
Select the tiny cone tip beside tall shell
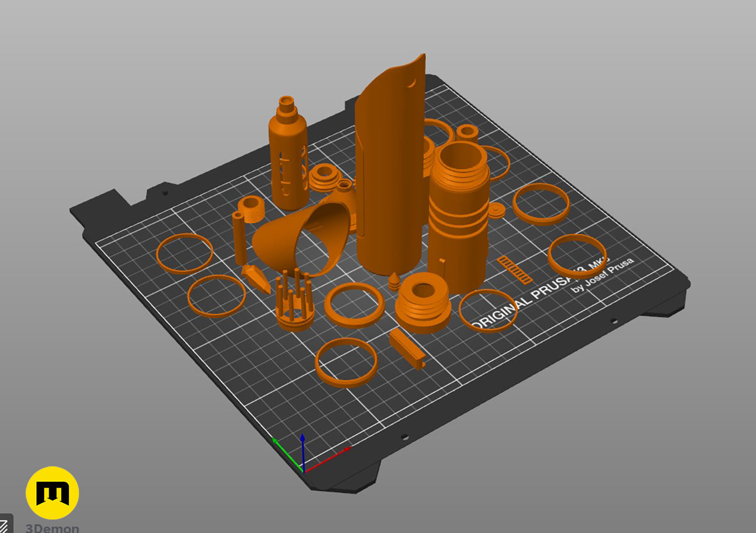tap(394, 281)
